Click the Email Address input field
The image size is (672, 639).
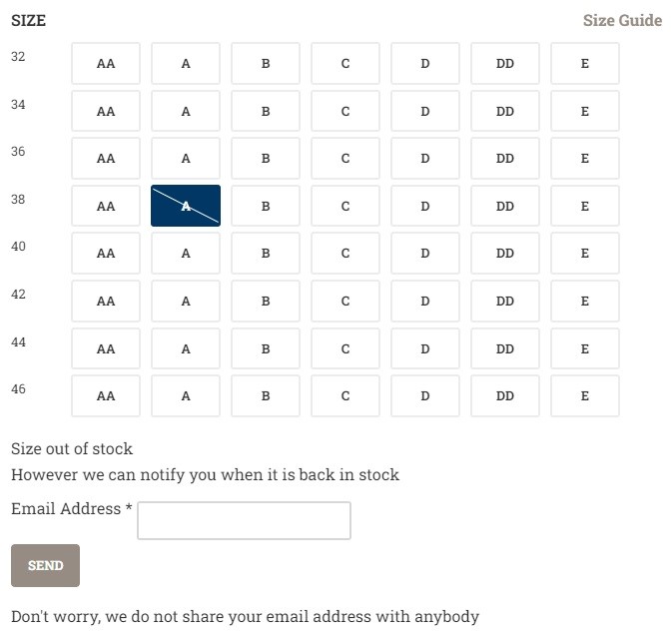(244, 520)
